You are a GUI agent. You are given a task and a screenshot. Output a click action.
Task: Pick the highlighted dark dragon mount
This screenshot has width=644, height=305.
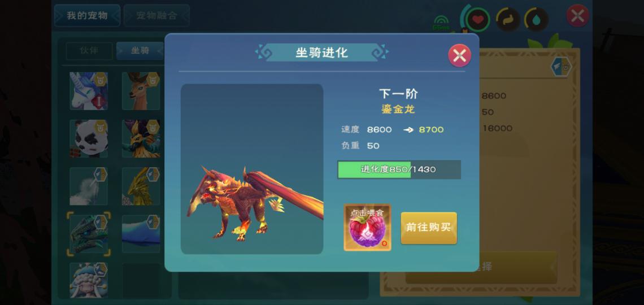point(89,234)
